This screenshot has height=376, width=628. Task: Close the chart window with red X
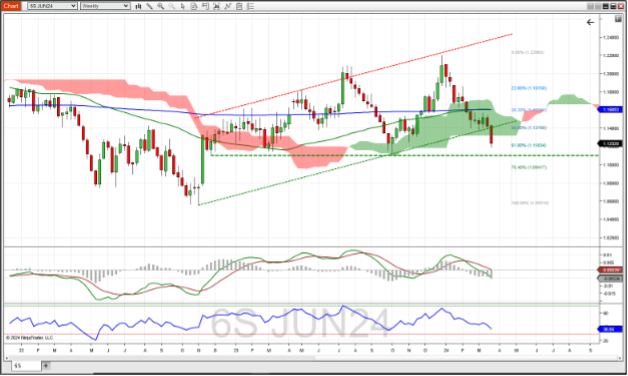(x=621, y=6)
